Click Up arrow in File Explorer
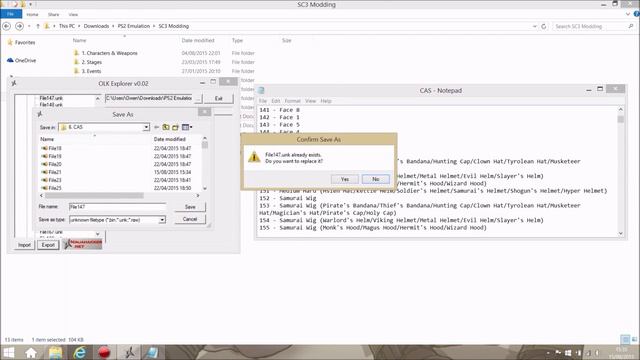Viewport: 640px width, 360px height. (38, 26)
